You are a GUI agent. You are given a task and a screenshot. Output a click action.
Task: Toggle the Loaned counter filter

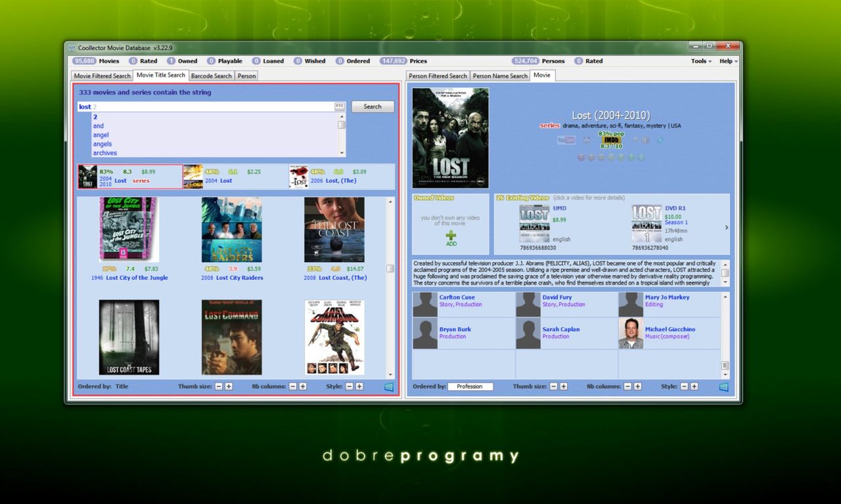(x=268, y=61)
